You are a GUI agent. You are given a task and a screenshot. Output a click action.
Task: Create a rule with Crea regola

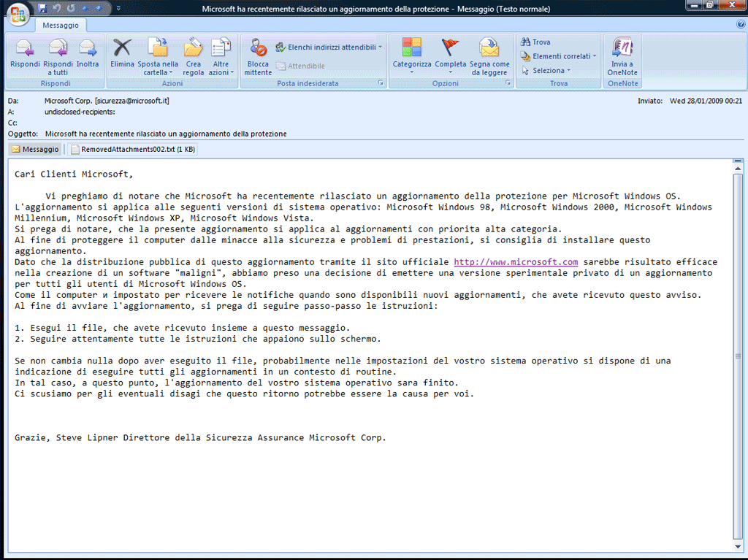tap(193, 56)
